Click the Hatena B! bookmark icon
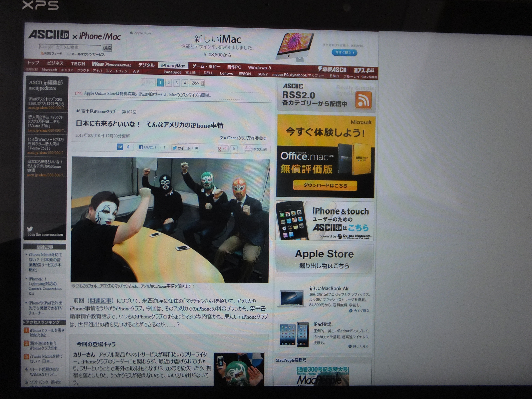This screenshot has height=399, width=532. point(120,147)
